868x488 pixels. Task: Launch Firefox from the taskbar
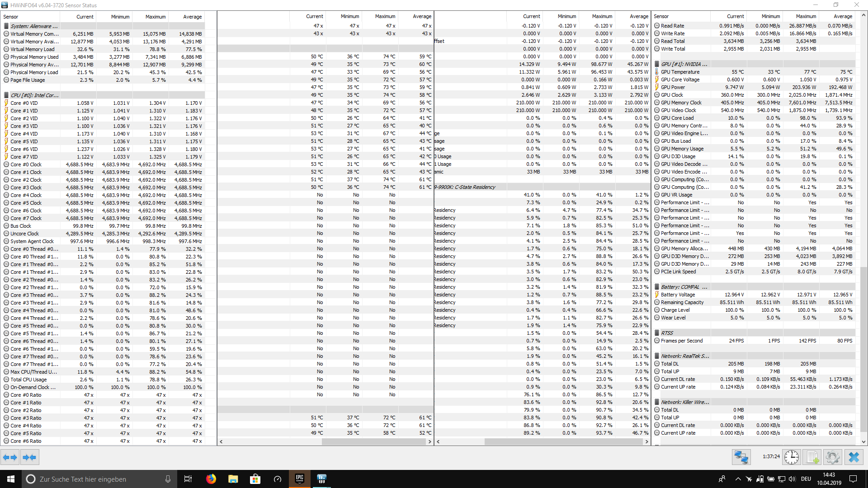pos(211,479)
